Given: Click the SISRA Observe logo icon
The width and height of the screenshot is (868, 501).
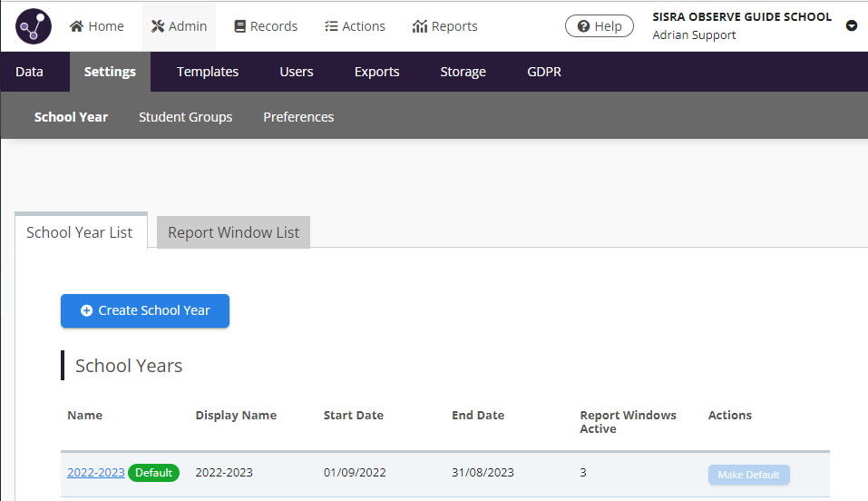Looking at the screenshot, I should tap(34, 26).
